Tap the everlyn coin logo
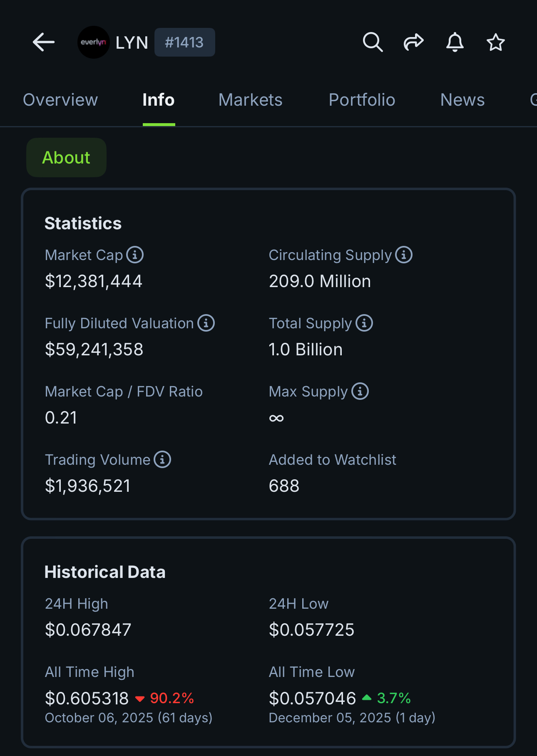The height and width of the screenshot is (756, 537). click(x=93, y=42)
